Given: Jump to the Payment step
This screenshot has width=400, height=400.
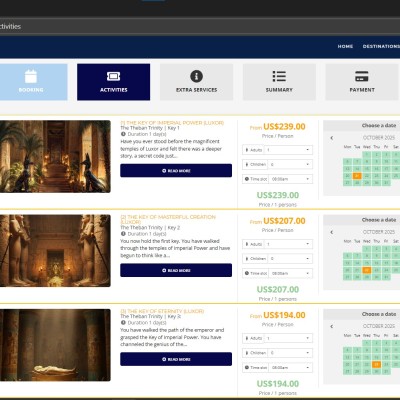Looking at the screenshot, I should (x=362, y=82).
